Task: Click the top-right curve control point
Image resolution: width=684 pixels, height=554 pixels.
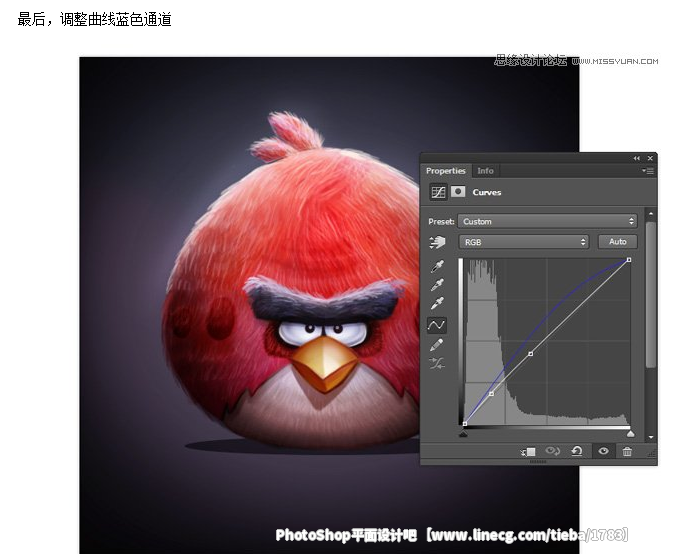Action: click(629, 260)
